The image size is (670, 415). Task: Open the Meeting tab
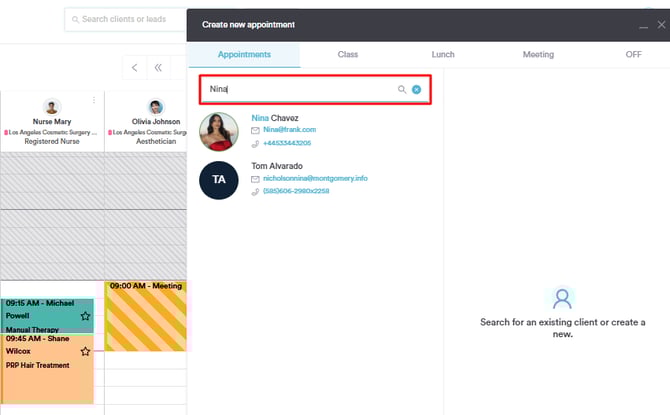(538, 54)
